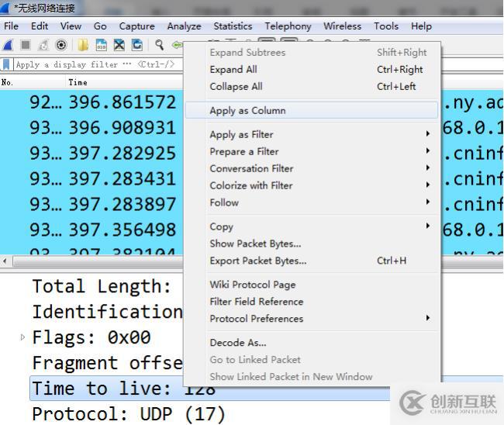The image size is (504, 425).
Task: Select packet row with time 396.861572
Action: [x=91, y=102]
